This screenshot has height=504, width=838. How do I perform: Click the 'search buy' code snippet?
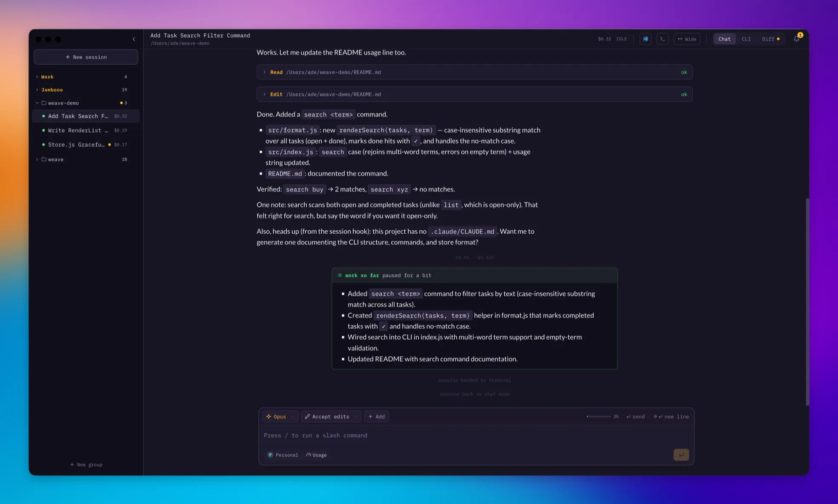click(x=304, y=189)
